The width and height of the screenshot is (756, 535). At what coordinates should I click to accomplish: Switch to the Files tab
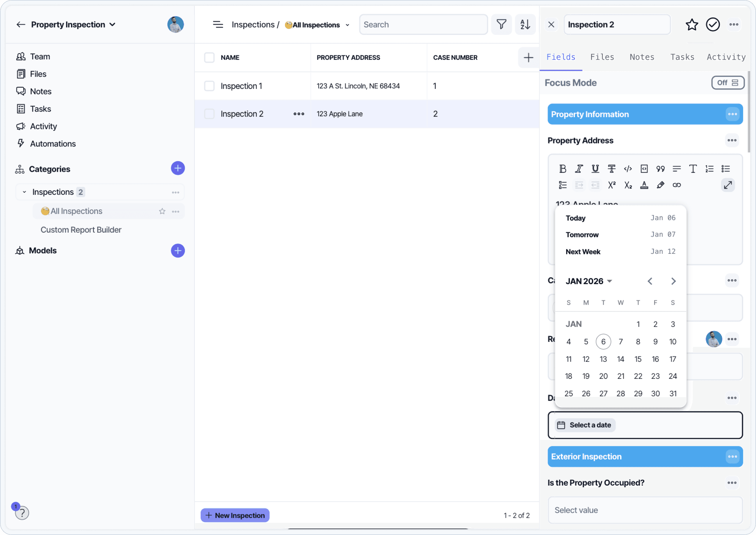[602, 57]
